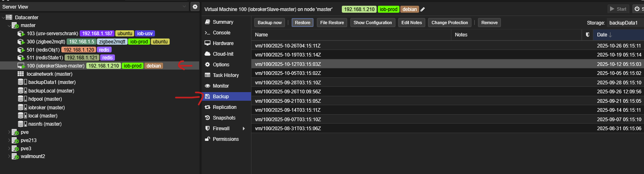The height and width of the screenshot is (174, 644).
Task: Go to the Hardware section
Action: 223,43
